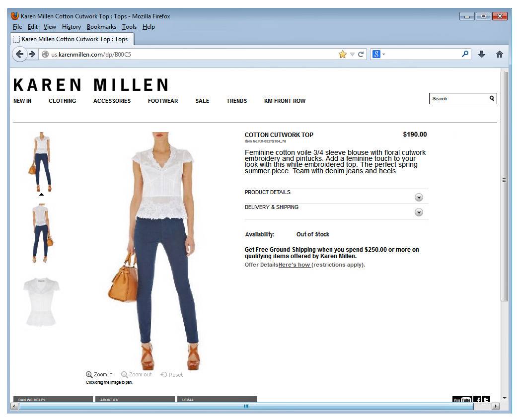Open the Twitter social icon
Image resolution: width=518 pixels, height=420 pixels.
click(486, 400)
